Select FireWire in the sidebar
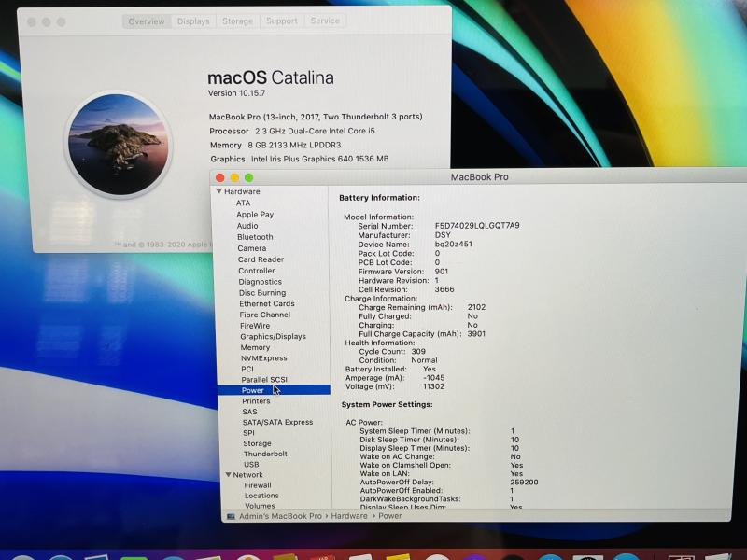Screen dimensions: 747x560 click(255, 326)
